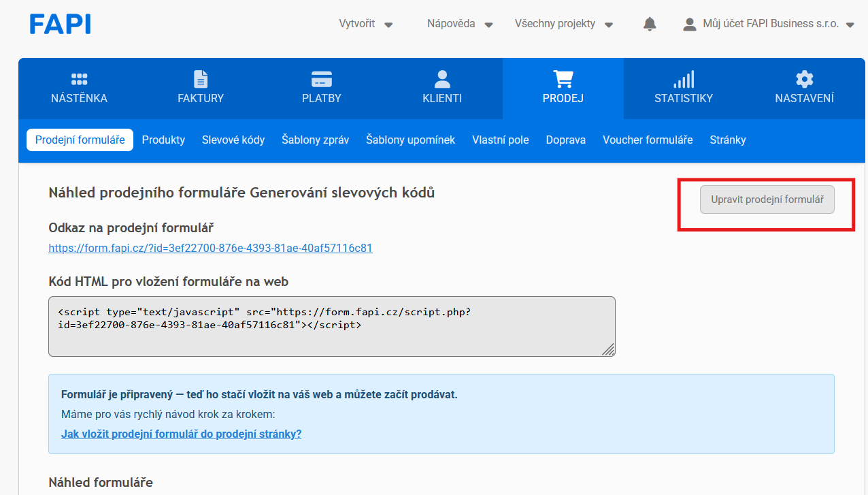Expand the Vytvořit dropdown
Viewport: 868px width, 495px height.
point(366,24)
